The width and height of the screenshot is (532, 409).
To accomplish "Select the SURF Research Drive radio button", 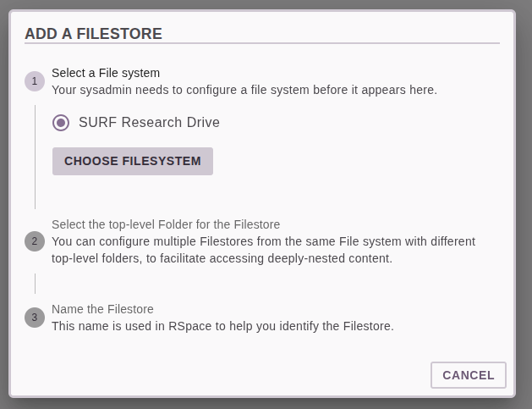I will (61, 123).
